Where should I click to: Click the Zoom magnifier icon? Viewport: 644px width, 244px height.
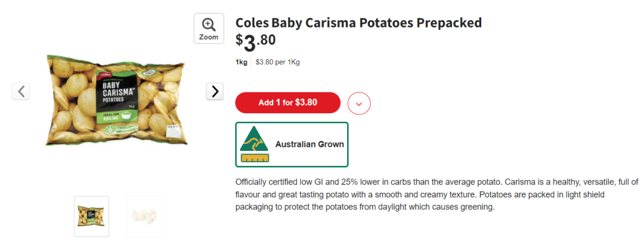click(209, 24)
